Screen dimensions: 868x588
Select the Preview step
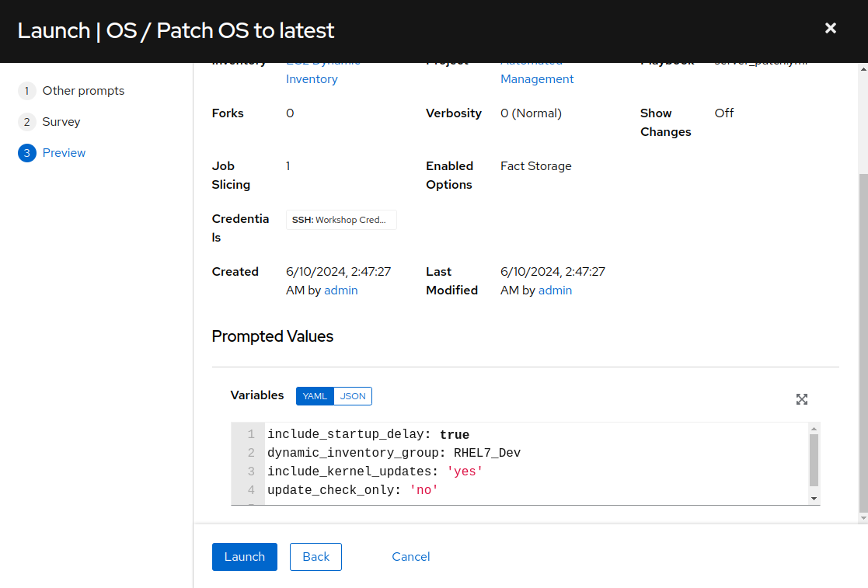click(x=64, y=153)
